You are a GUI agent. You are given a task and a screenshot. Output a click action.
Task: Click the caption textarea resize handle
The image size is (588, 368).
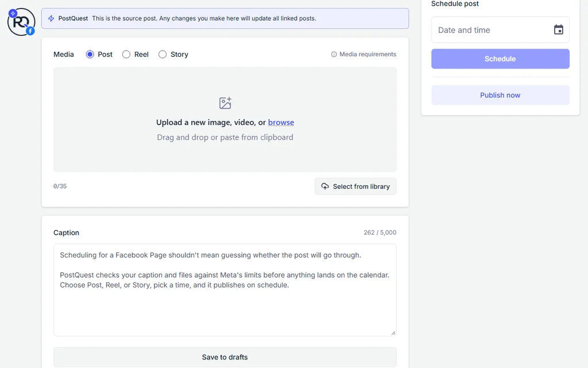[x=393, y=333]
